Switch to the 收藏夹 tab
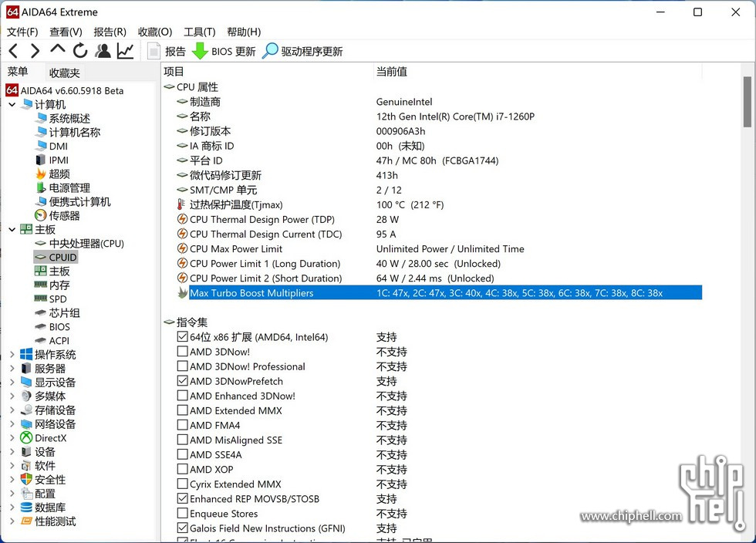The width and height of the screenshot is (756, 543). (x=64, y=73)
